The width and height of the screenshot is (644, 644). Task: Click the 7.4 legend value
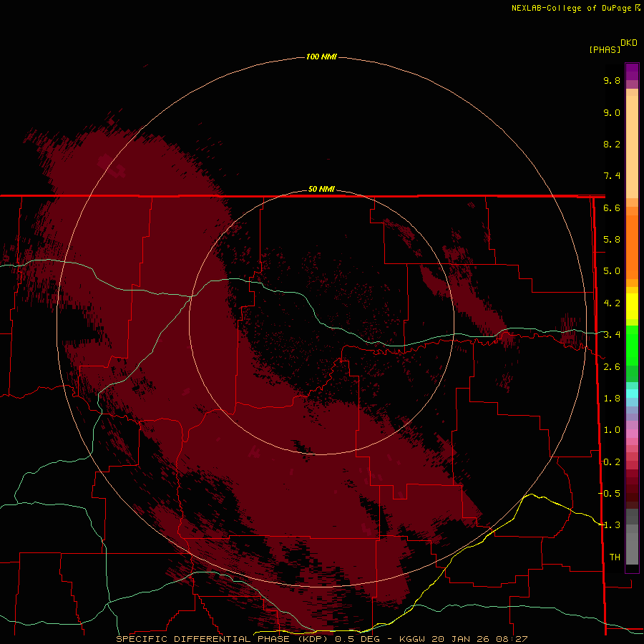pos(612,176)
